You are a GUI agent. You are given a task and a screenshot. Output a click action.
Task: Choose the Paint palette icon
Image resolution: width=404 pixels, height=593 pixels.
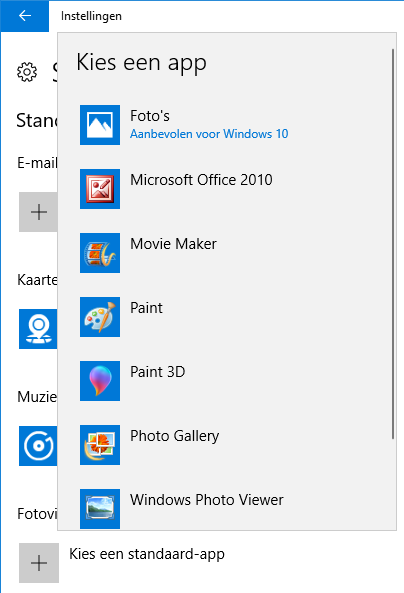tap(100, 317)
